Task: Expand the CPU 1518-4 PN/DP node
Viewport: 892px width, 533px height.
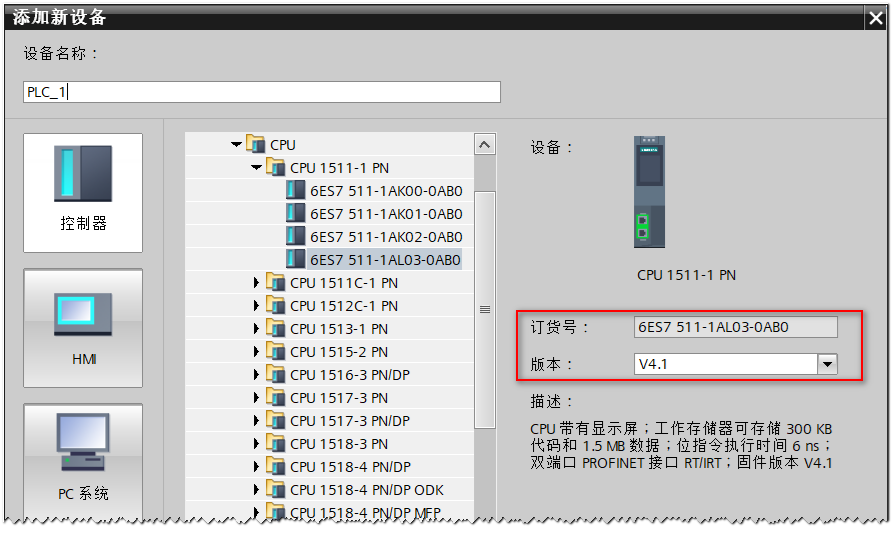Action: (x=256, y=466)
